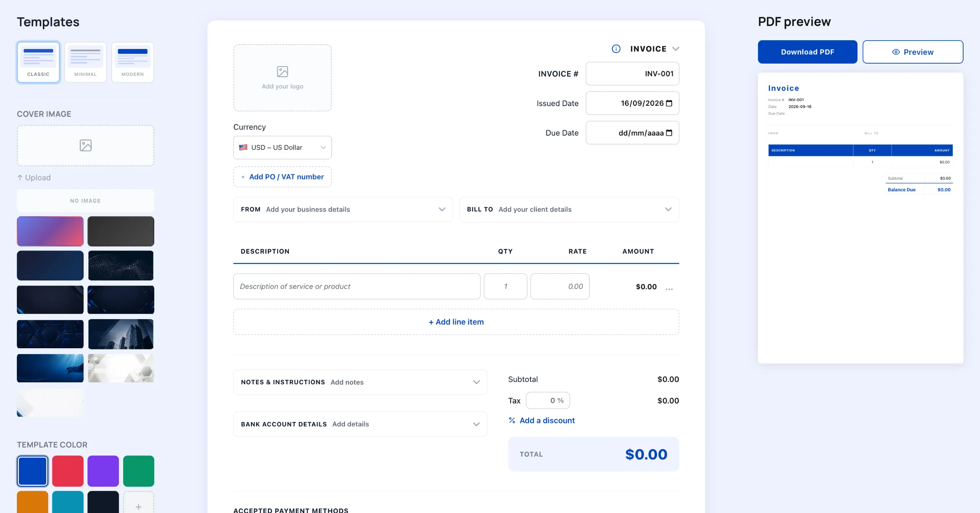Expand the BILL TO client details section
Viewport: 980px width, 513px height.
click(x=569, y=210)
